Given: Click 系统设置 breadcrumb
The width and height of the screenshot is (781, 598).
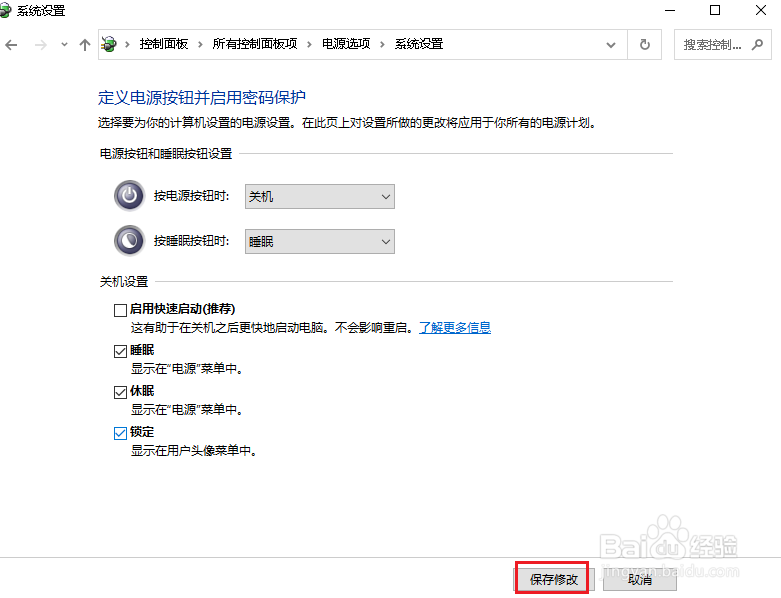Looking at the screenshot, I should pyautogui.click(x=419, y=44).
